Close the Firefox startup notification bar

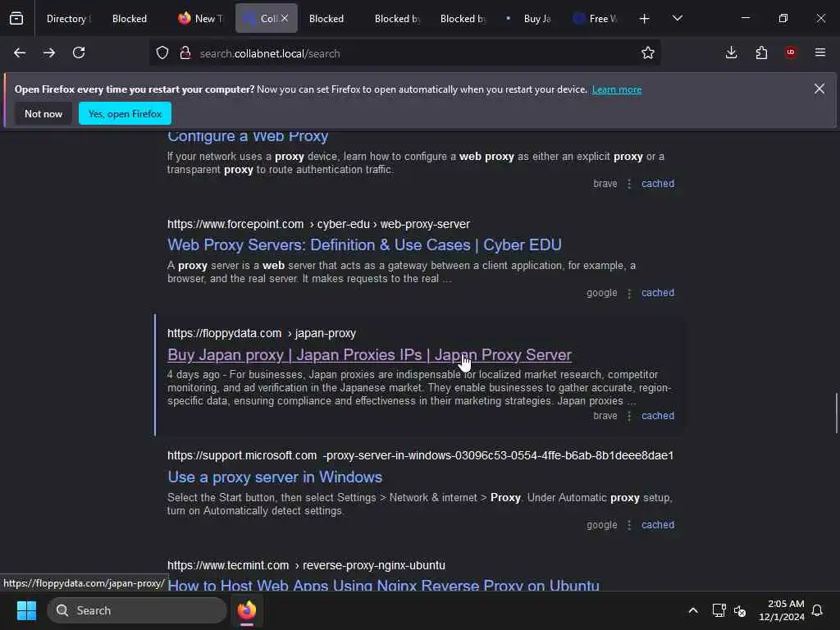tap(819, 89)
